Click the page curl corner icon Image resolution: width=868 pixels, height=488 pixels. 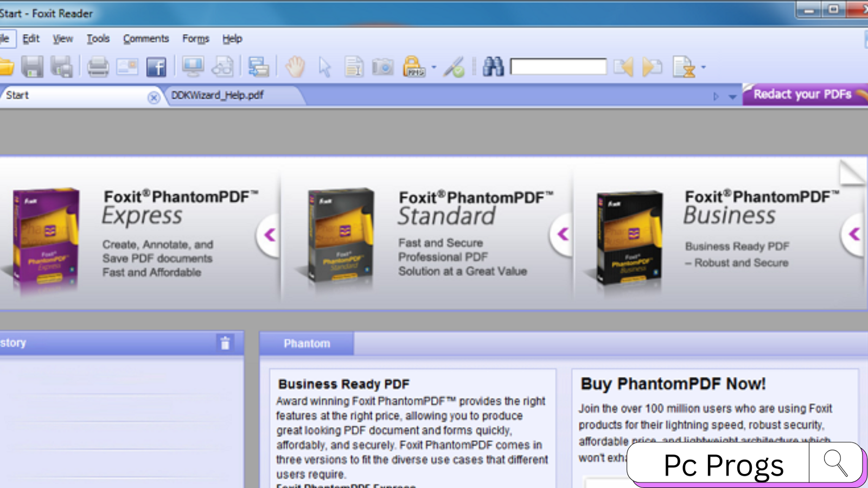(852, 172)
